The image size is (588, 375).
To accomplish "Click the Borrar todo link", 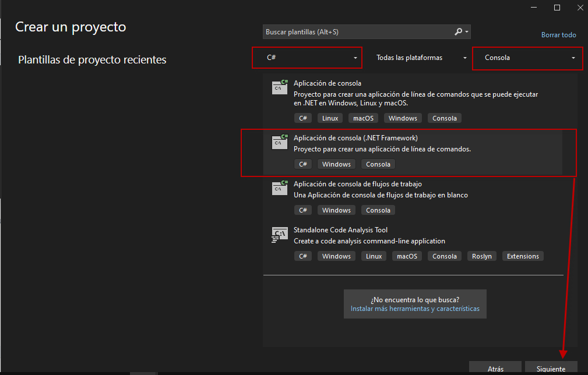I will [x=558, y=35].
